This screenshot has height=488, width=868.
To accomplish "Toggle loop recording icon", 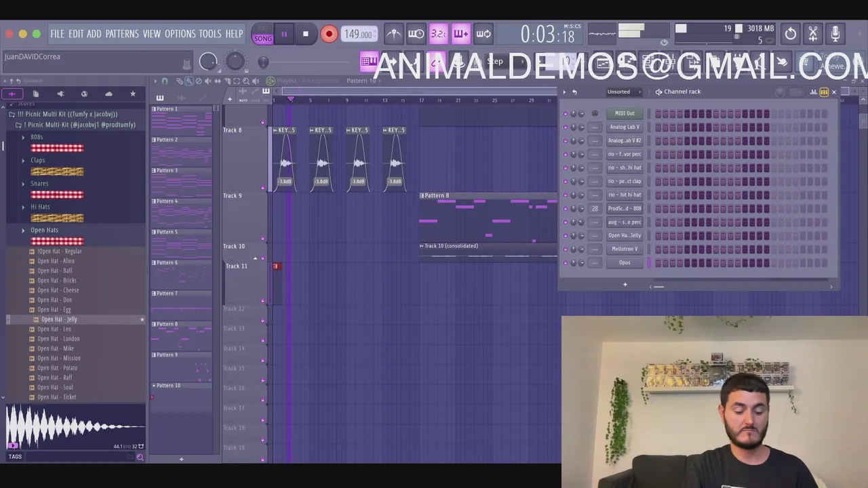I will pyautogui.click(x=484, y=34).
